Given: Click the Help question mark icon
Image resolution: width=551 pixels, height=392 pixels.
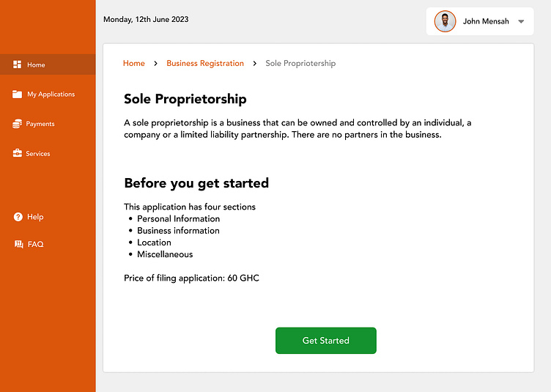Looking at the screenshot, I should coord(18,217).
